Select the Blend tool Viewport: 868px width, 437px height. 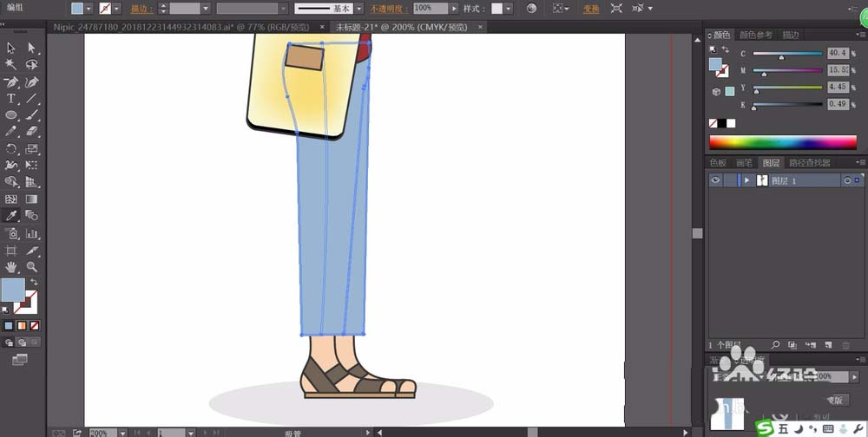pos(31,216)
